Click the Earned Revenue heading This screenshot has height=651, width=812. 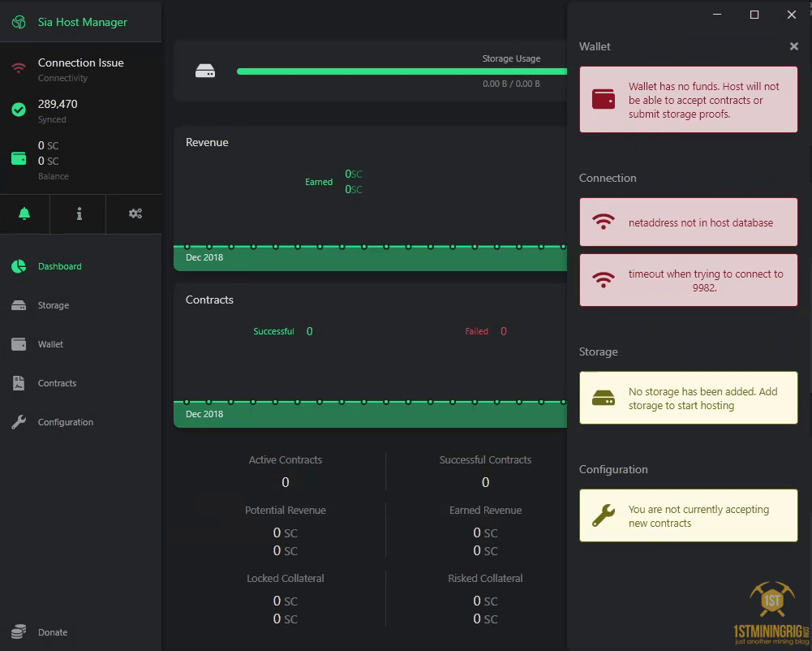pos(485,510)
